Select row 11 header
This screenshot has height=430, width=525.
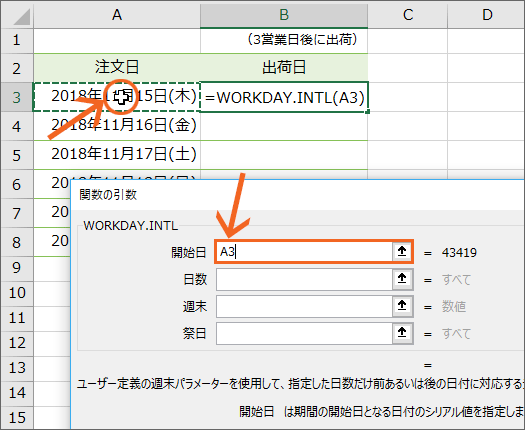click(17, 318)
